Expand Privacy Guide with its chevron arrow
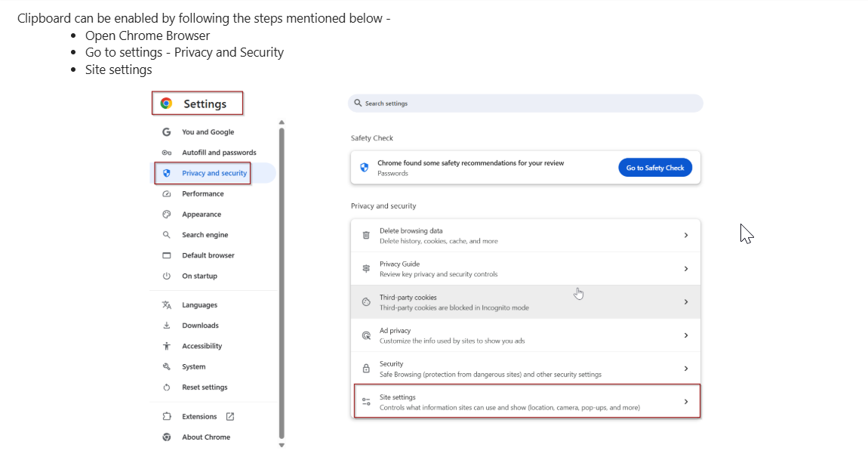This screenshot has height=457, width=868. tap(686, 269)
